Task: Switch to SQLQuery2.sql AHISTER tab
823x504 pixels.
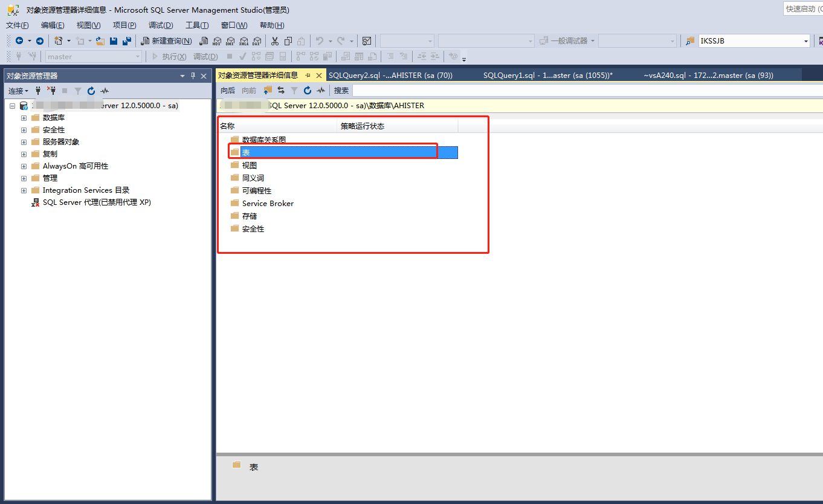Action: (x=390, y=76)
